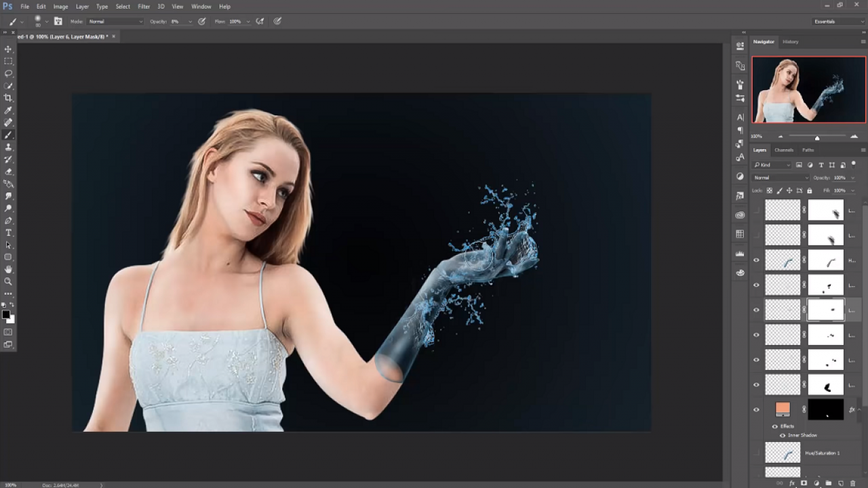This screenshot has width=868, height=488.
Task: Open the layer blend mode Normal dropdown
Action: point(780,178)
